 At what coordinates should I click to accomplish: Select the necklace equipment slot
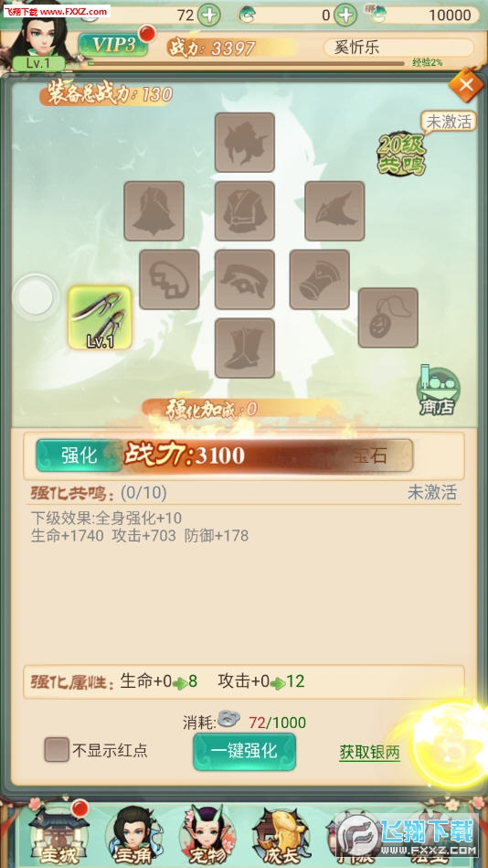pyautogui.click(x=169, y=280)
